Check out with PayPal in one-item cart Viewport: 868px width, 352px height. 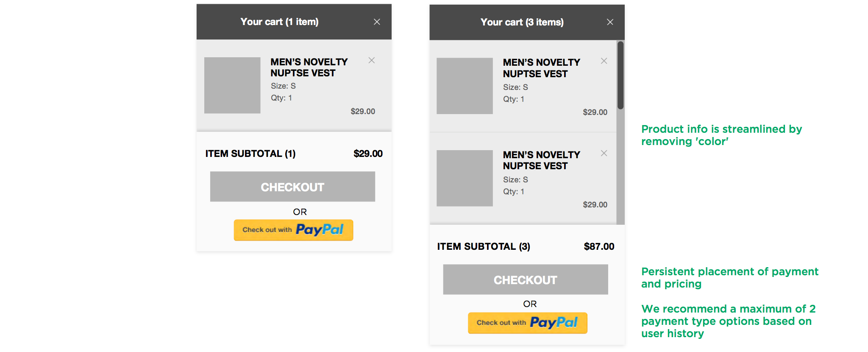point(293,230)
